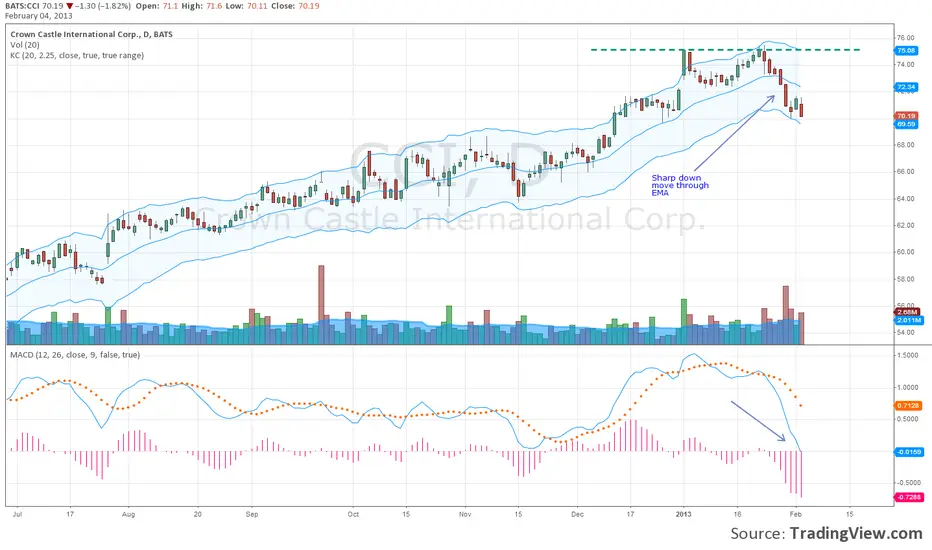Click the tallest red volume bar before Oct
This screenshot has width=932, height=550.
tap(322, 304)
